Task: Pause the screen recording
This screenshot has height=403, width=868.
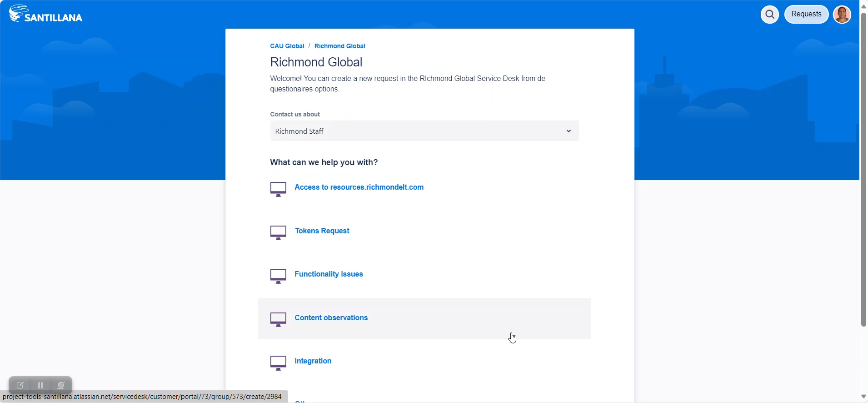Action: [40, 385]
